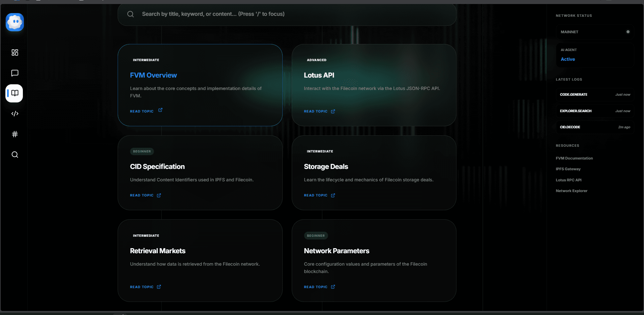Click the Storage Deals description text
The image size is (644, 315).
click(x=368, y=180)
